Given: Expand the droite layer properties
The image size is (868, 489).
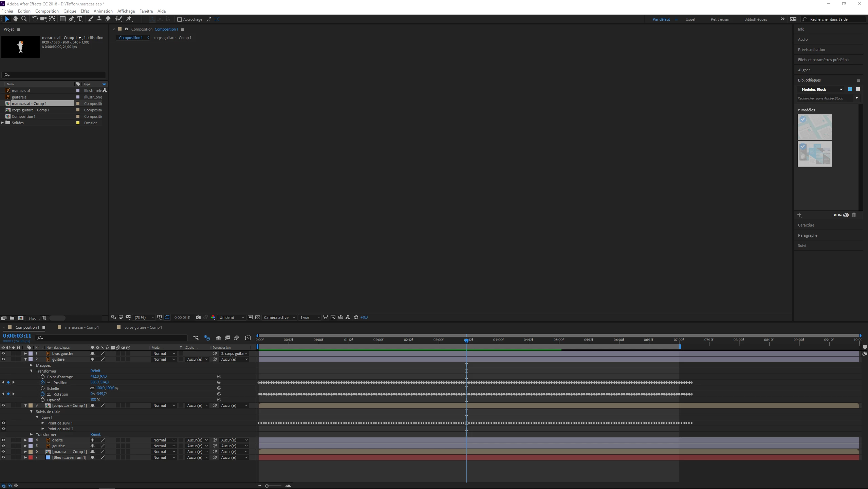Looking at the screenshot, I should coord(25,440).
